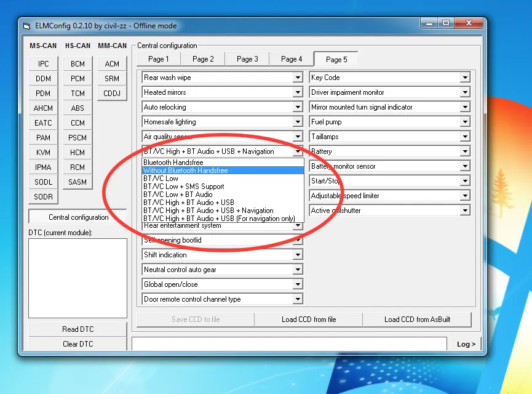Open the ABS module

click(x=77, y=108)
